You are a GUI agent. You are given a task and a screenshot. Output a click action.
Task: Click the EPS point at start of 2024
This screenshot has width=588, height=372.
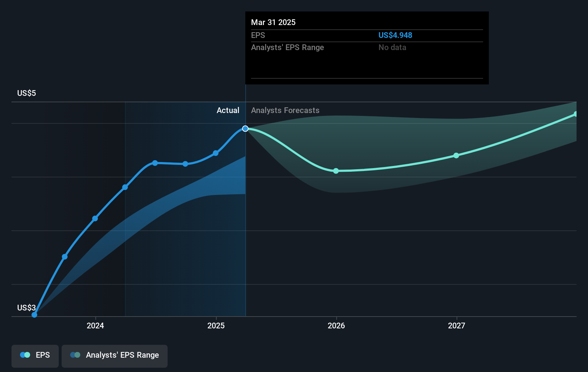(x=95, y=219)
